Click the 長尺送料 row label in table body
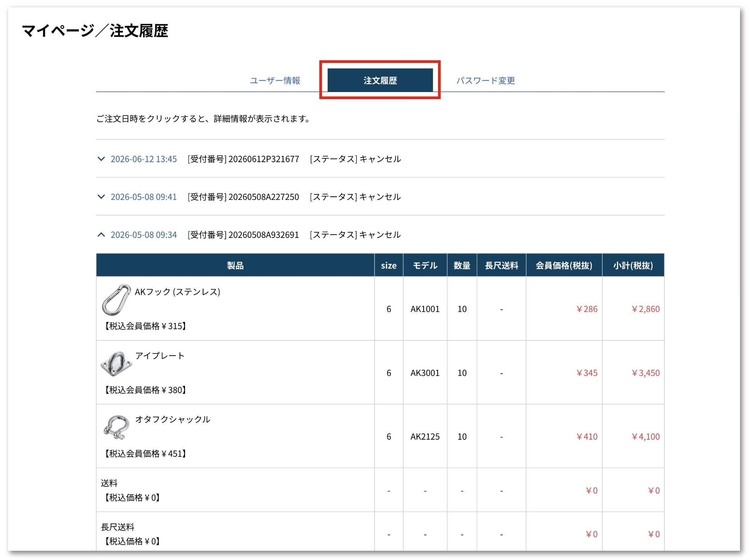Screen dimensions: 750x560 [118, 527]
